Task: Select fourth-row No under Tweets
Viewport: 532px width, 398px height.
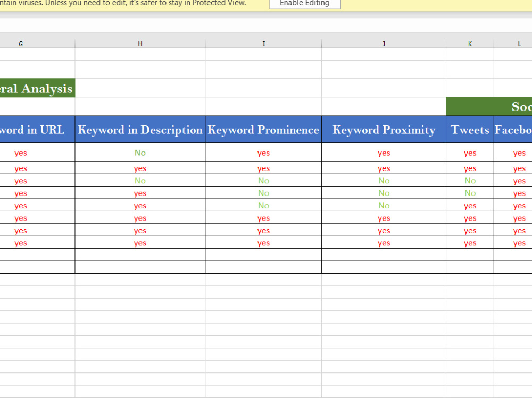Action: point(470,193)
